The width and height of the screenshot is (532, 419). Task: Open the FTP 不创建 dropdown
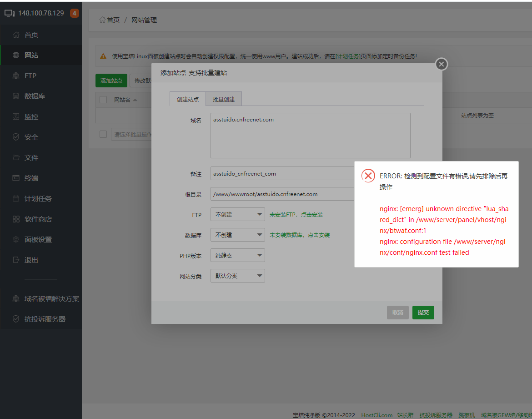click(x=237, y=214)
